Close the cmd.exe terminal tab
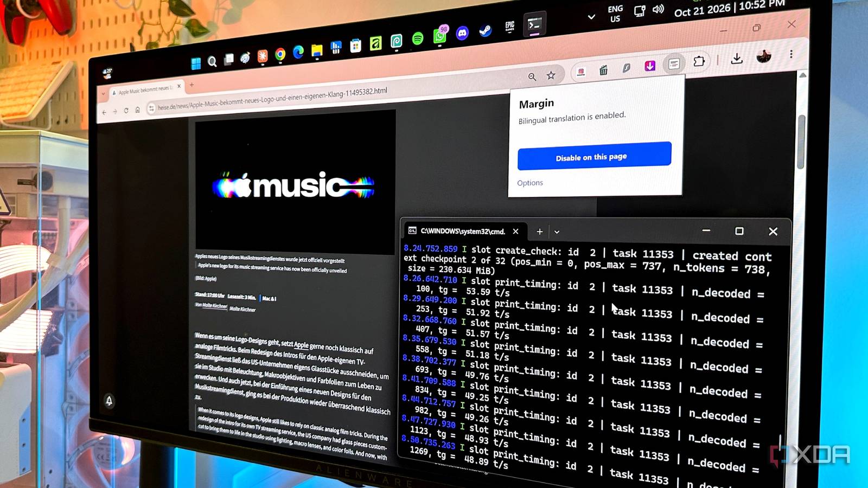868x488 pixels. pos(515,232)
